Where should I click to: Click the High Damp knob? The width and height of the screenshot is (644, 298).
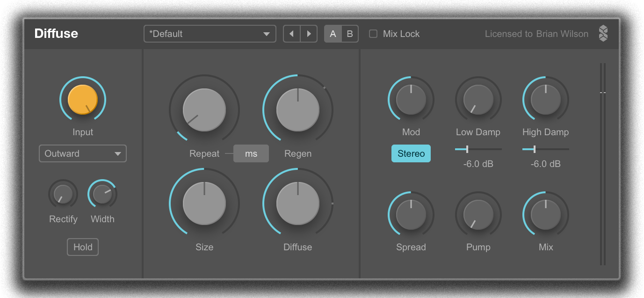pos(546,100)
